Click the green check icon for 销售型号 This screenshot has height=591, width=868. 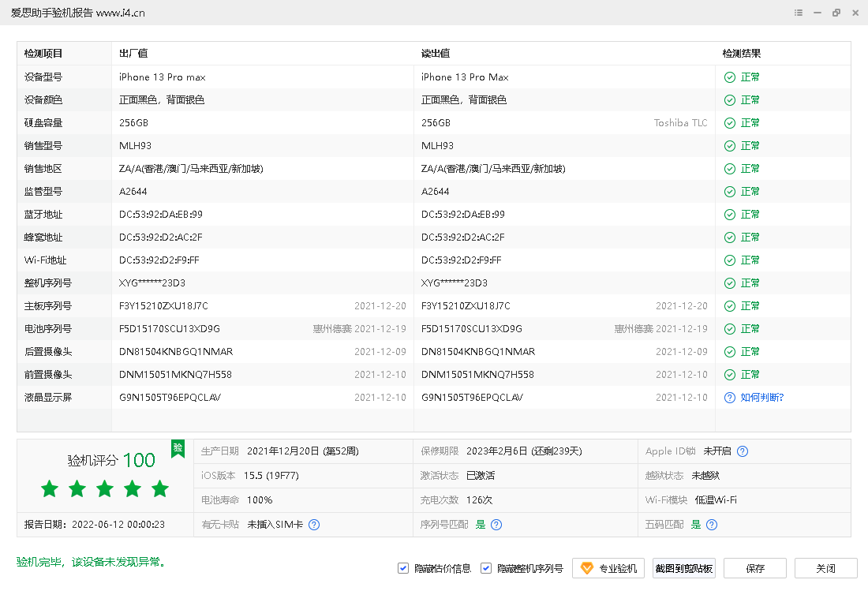[730, 145]
